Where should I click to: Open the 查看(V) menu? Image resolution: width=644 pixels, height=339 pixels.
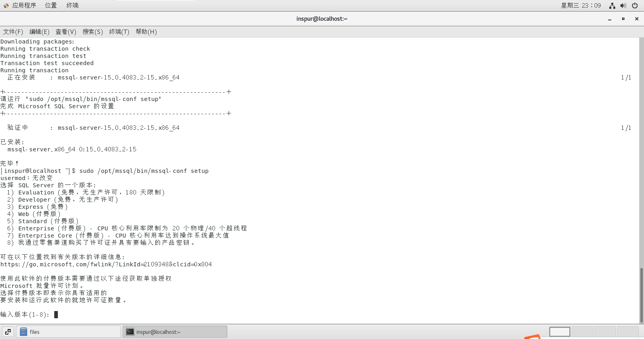point(66,32)
